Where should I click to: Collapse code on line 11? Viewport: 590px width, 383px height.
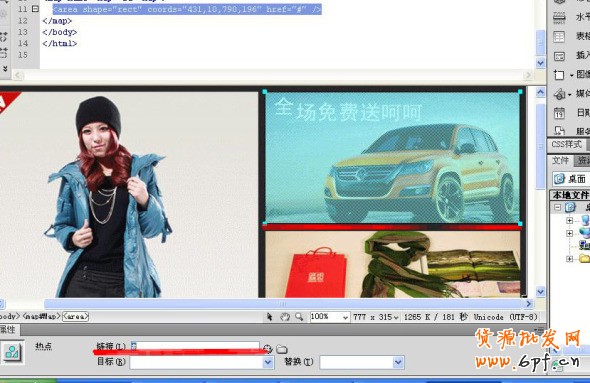pyautogui.click(x=35, y=9)
